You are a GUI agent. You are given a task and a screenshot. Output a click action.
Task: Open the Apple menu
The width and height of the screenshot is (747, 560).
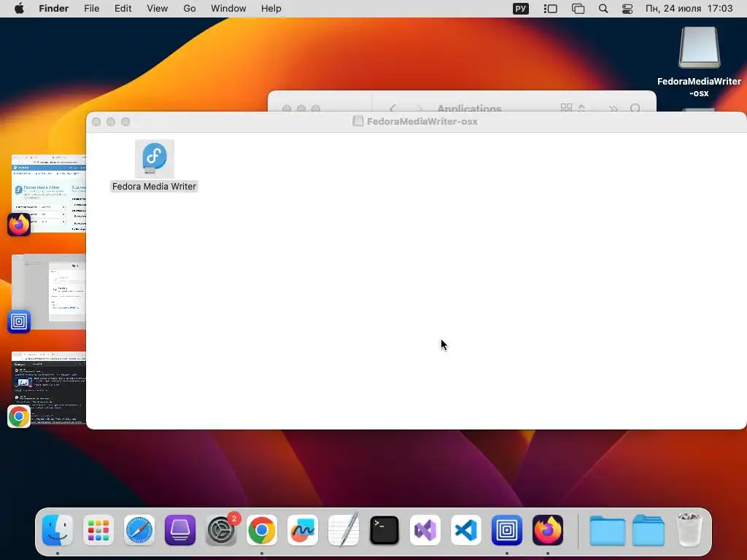(x=19, y=9)
